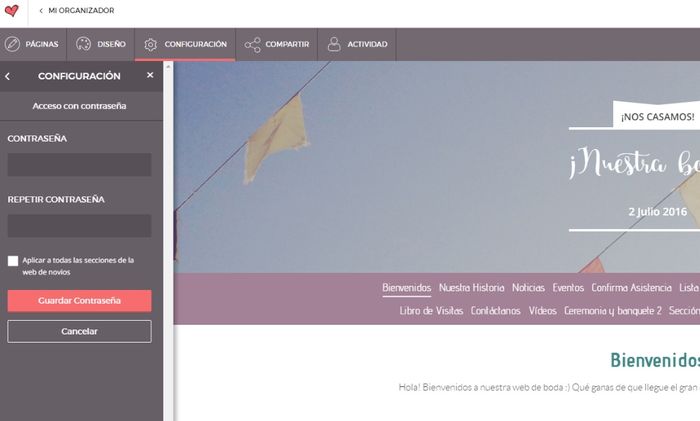Viewport: 700px width, 421px height.
Task: Click the Contraseña input field
Action: pos(79,164)
